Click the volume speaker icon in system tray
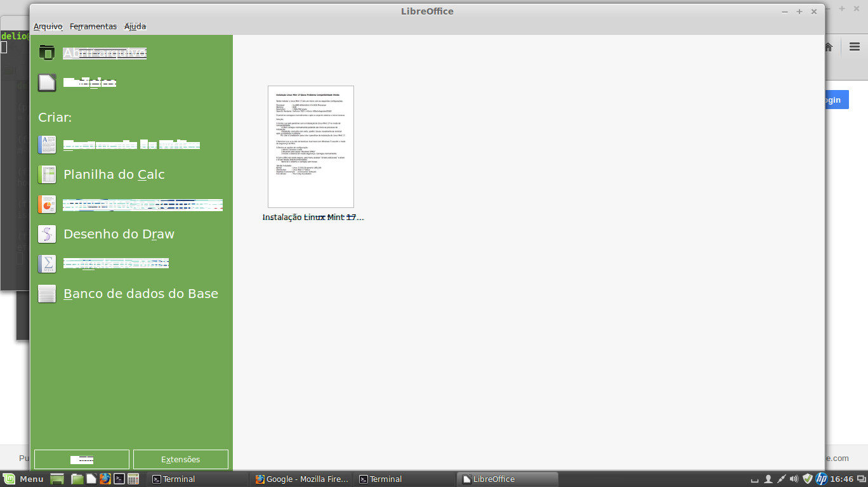The image size is (868, 487). [794, 479]
